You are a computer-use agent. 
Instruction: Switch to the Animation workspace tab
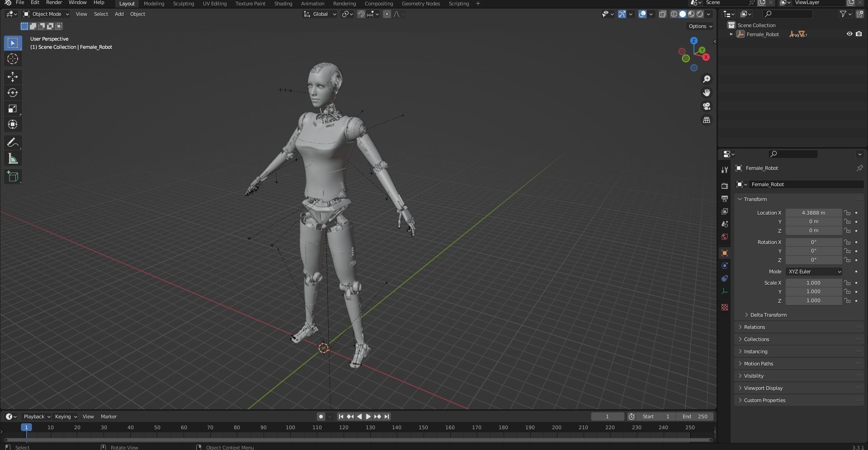[312, 4]
